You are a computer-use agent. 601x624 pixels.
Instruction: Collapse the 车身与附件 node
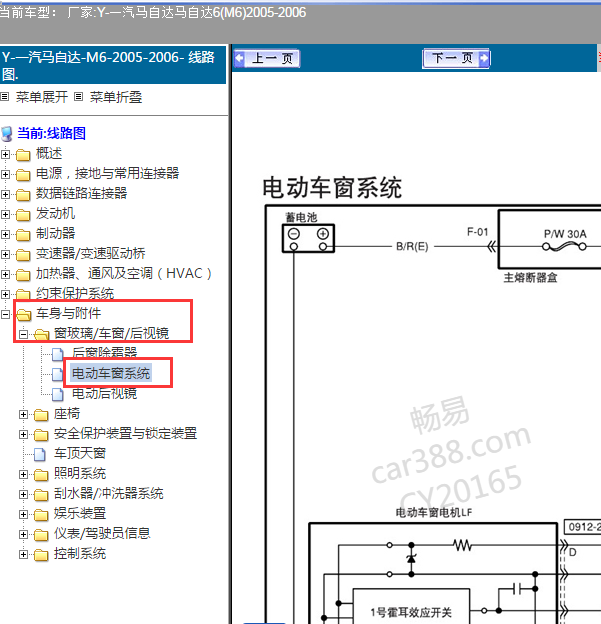(x=5, y=314)
